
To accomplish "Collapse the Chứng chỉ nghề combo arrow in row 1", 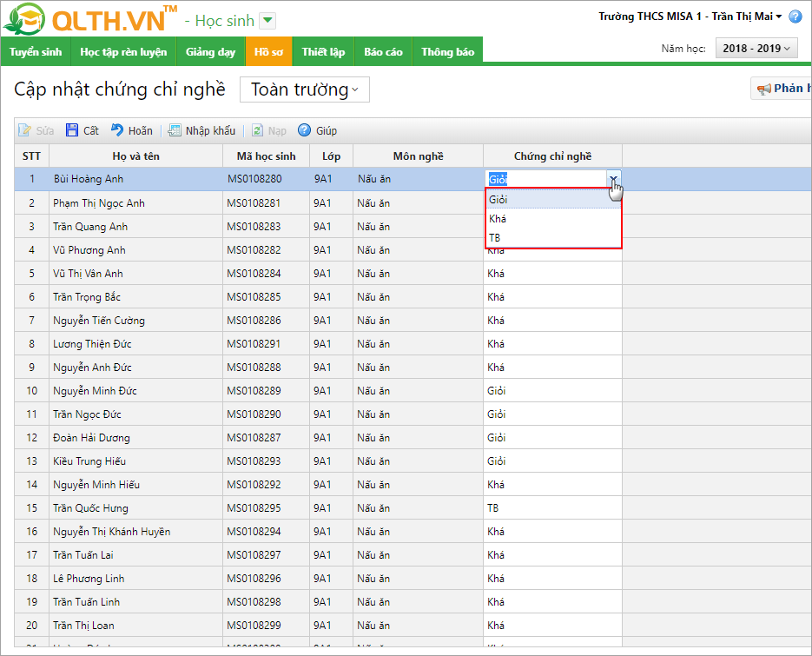I will click(x=614, y=179).
